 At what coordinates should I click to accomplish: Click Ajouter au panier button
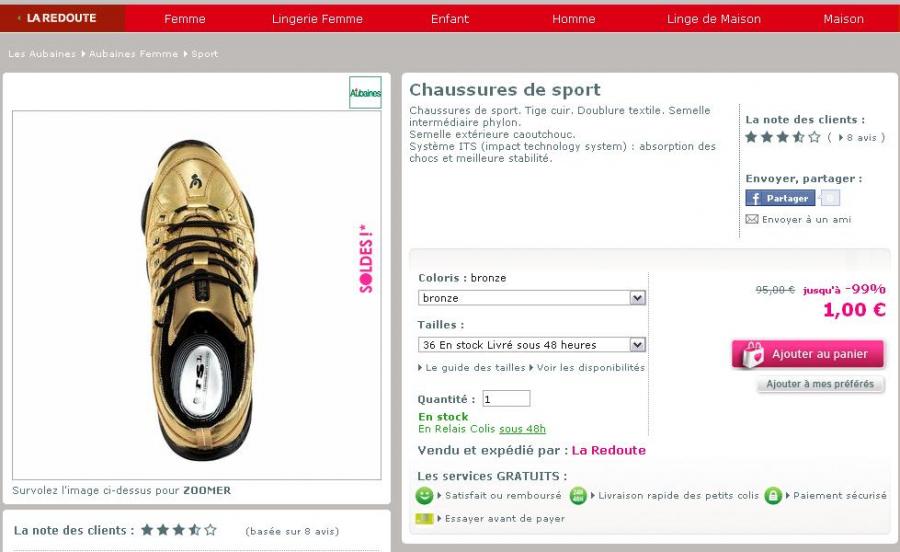point(808,354)
